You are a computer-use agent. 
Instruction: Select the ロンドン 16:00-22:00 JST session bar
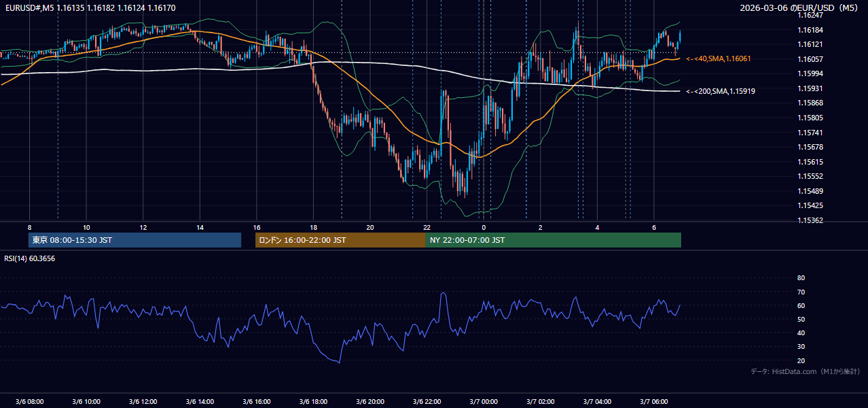340,240
